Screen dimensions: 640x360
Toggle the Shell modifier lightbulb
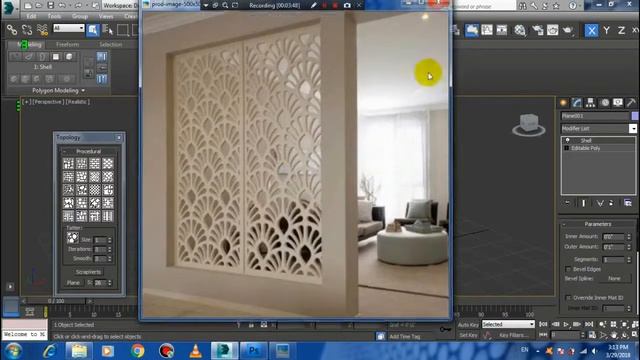(567, 140)
